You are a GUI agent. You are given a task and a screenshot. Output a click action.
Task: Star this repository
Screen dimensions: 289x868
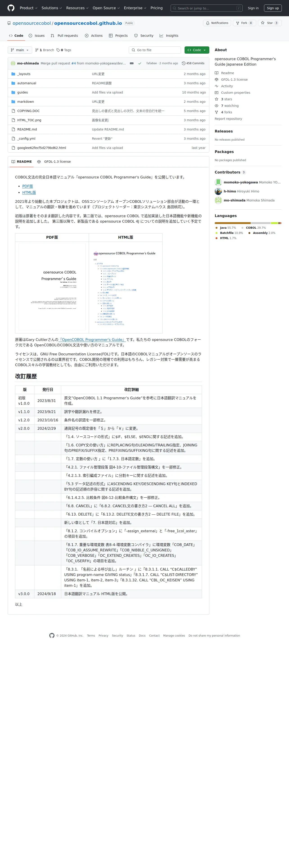(x=270, y=23)
